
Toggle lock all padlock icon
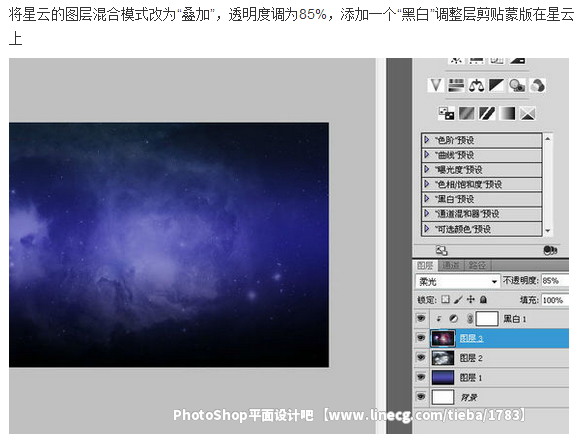point(483,299)
